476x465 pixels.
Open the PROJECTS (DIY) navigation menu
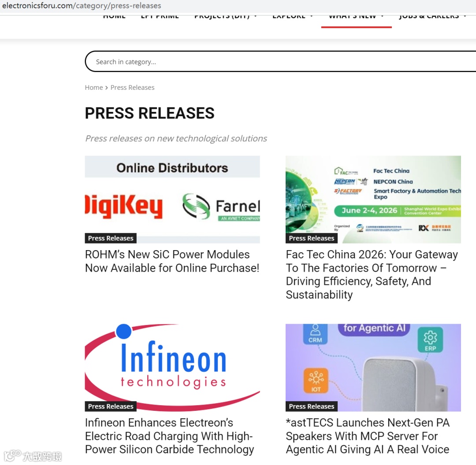click(222, 16)
